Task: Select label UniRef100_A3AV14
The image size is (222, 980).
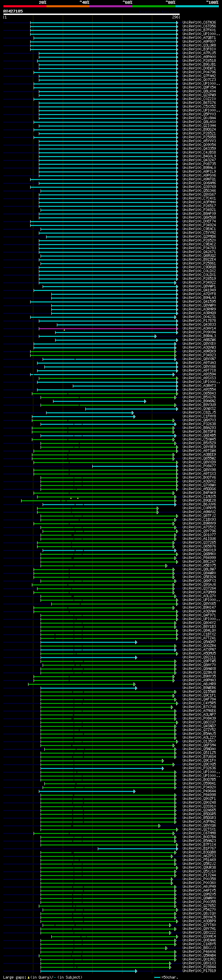Action: pos(199,328)
